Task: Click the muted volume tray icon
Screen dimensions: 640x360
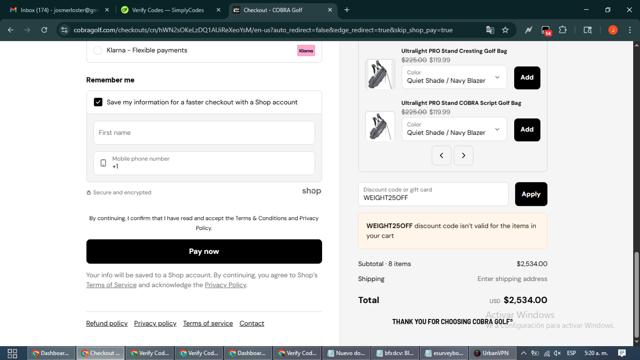Action: [x=557, y=353]
